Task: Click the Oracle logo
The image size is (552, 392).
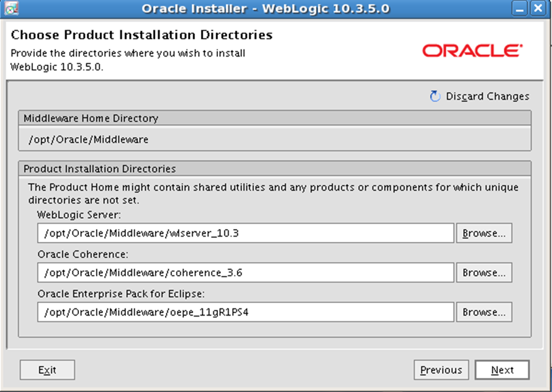Action: pyautogui.click(x=472, y=51)
